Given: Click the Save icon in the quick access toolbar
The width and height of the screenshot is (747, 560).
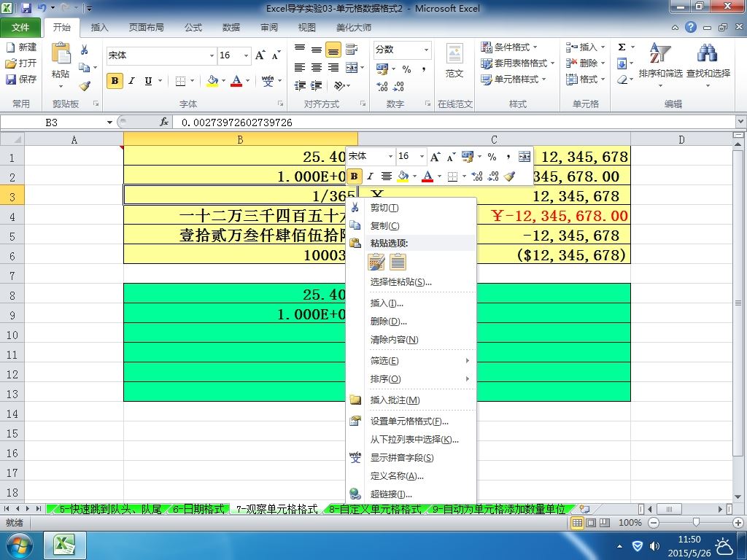Looking at the screenshot, I should pyautogui.click(x=26, y=8).
